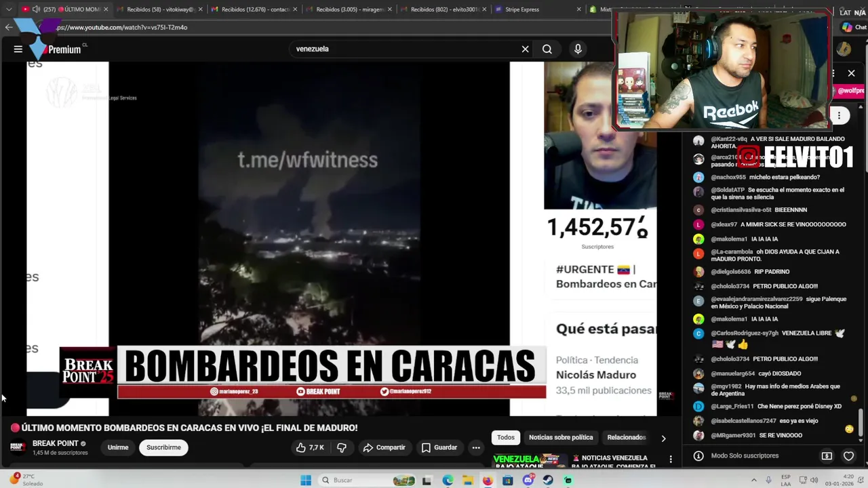Show hidden system tray icons
Viewport: 868px width, 488px height.
coord(753,480)
